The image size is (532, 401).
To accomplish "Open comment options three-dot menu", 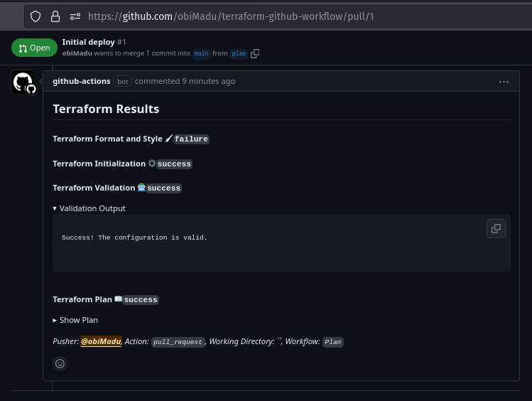I will pyautogui.click(x=504, y=82).
